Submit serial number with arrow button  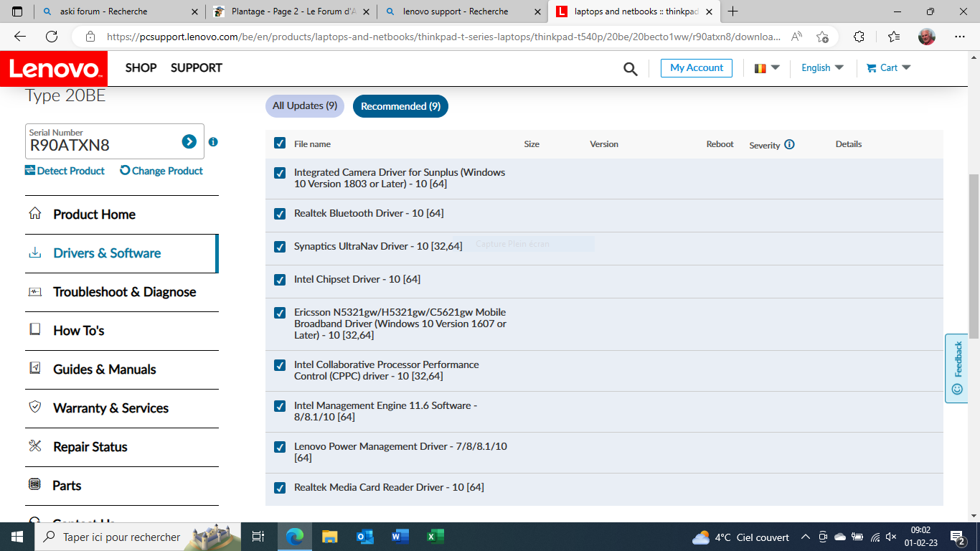tap(189, 141)
